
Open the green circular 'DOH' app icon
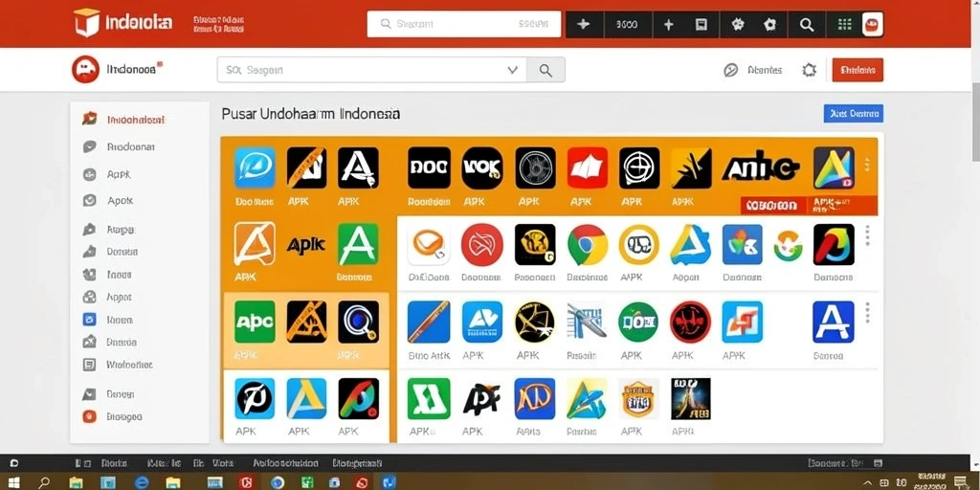coord(638,322)
